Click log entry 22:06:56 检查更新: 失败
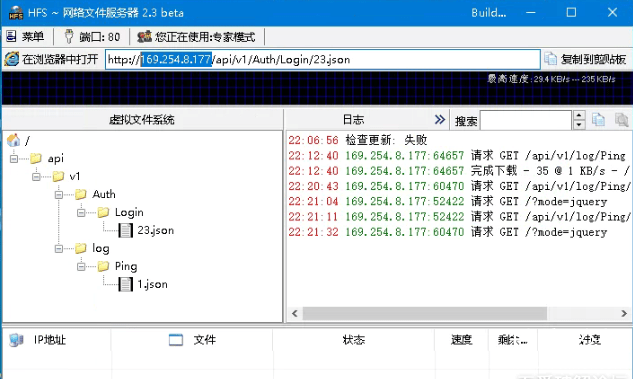The image size is (633, 379). tap(358, 140)
